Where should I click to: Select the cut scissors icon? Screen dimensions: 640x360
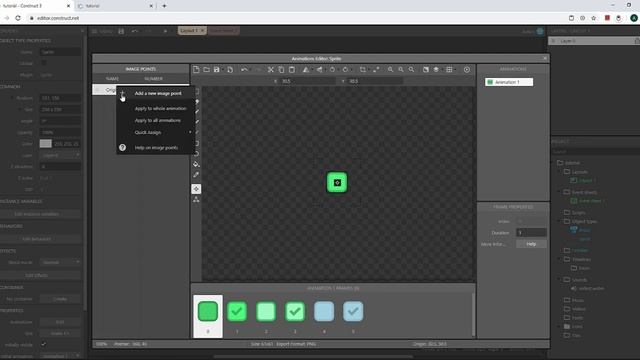[271, 70]
